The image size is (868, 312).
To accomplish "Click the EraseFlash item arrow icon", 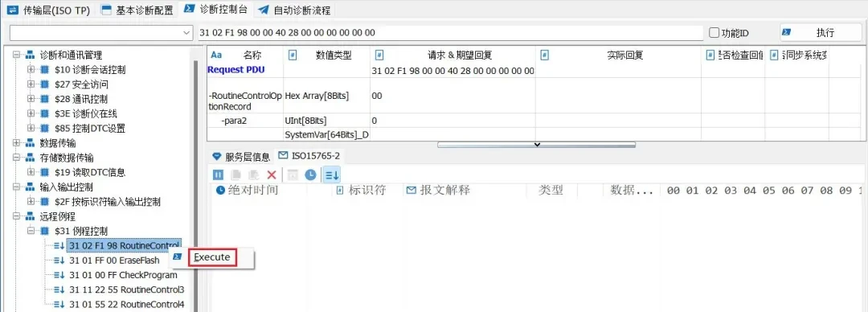I will tap(59, 260).
